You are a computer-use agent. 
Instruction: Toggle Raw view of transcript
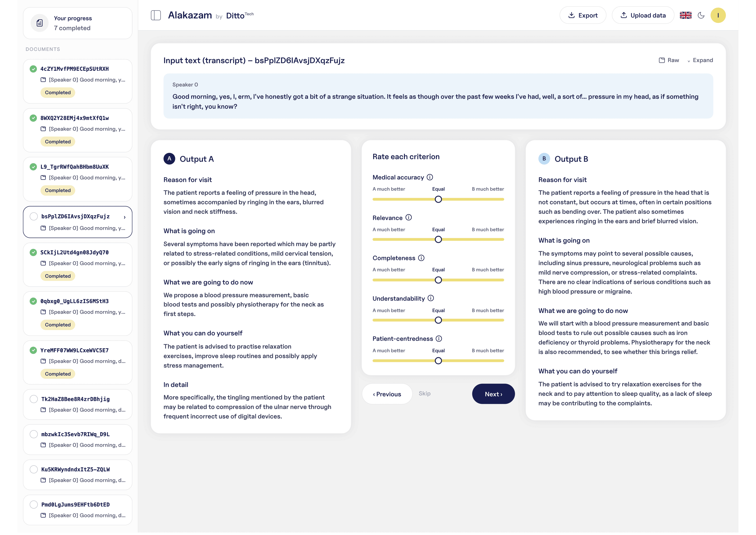[669, 60]
